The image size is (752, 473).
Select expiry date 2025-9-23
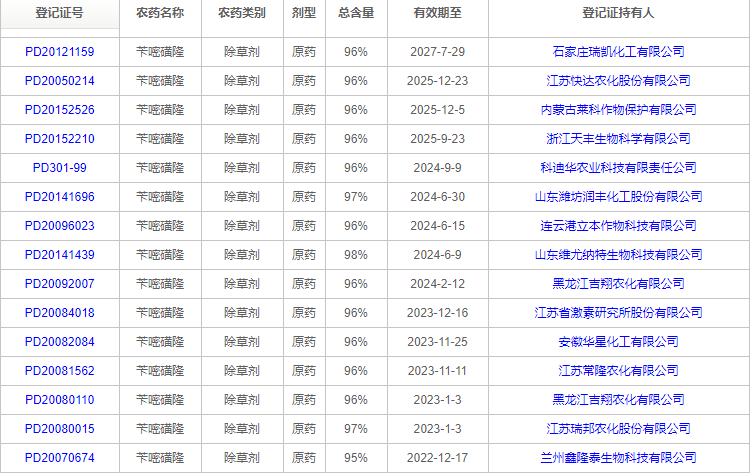click(x=437, y=139)
